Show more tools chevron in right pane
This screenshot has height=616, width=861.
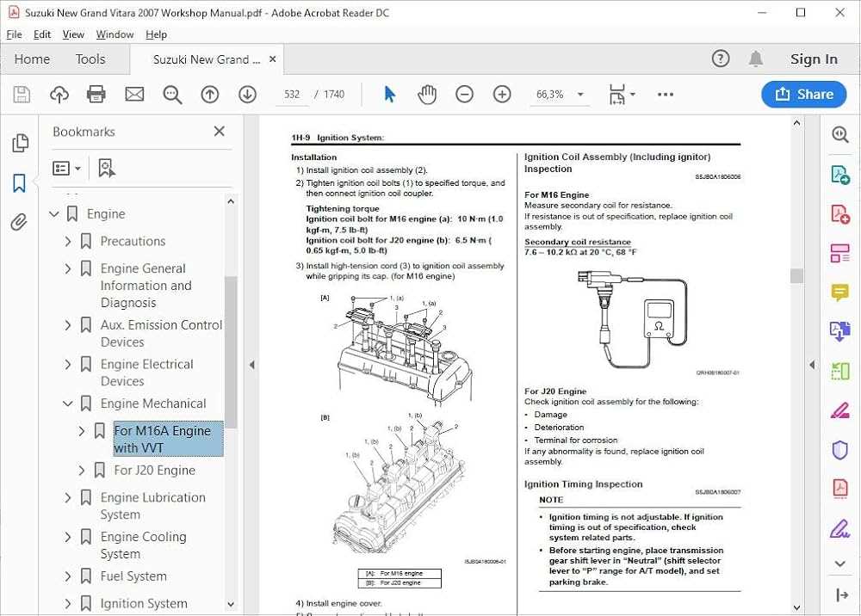[x=840, y=564]
